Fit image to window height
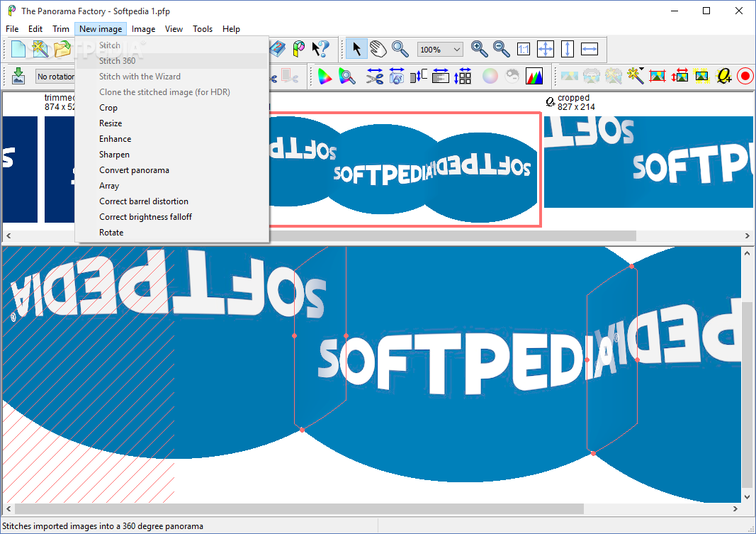Image resolution: width=756 pixels, height=534 pixels. (568, 49)
